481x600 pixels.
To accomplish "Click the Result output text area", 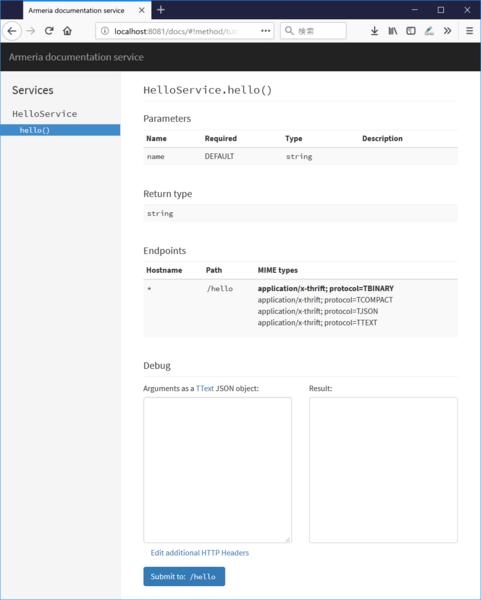I will 383,470.
